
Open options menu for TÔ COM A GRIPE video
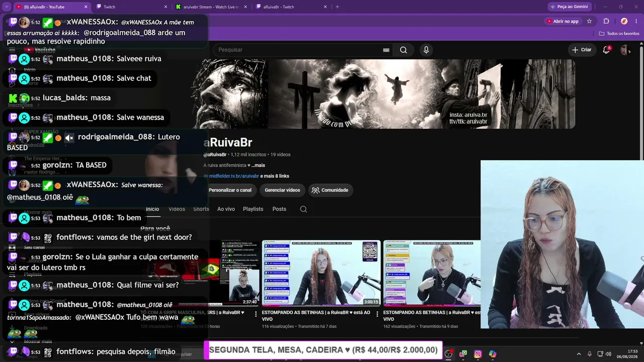click(x=256, y=314)
